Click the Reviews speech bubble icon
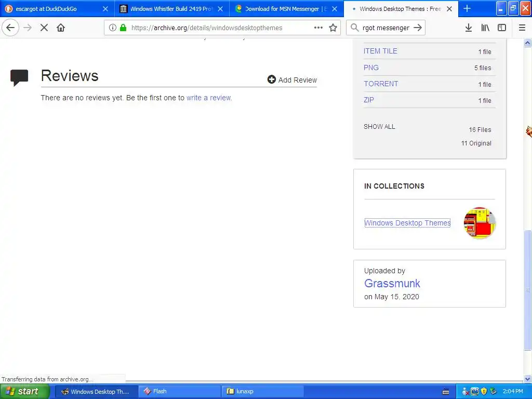532x399 pixels. [19, 78]
